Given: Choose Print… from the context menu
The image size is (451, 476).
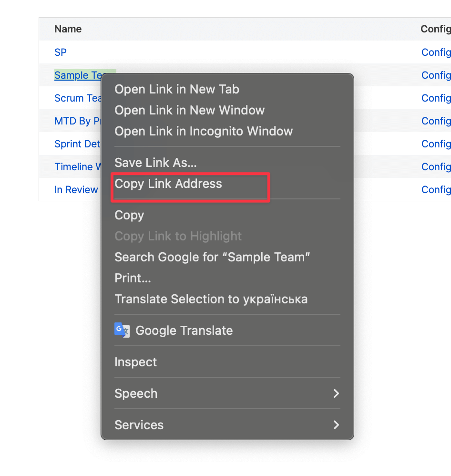Looking at the screenshot, I should point(133,278).
